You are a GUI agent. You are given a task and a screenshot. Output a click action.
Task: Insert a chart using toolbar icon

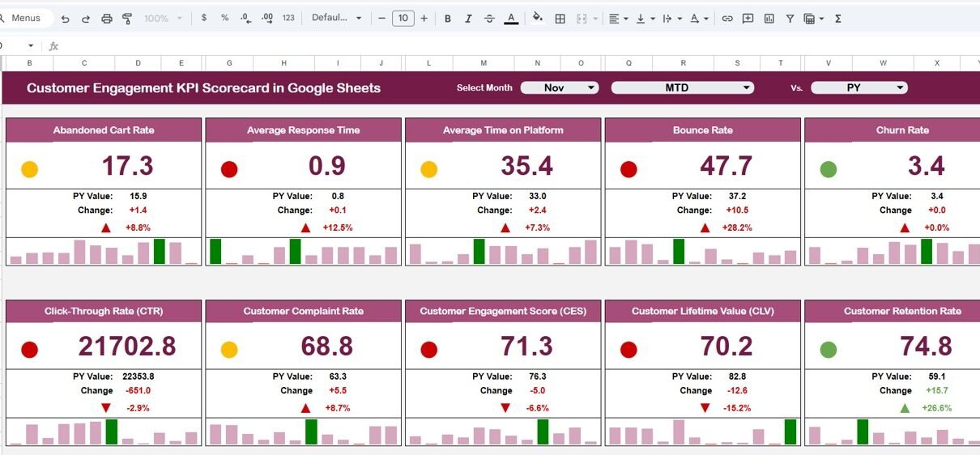[769, 19]
